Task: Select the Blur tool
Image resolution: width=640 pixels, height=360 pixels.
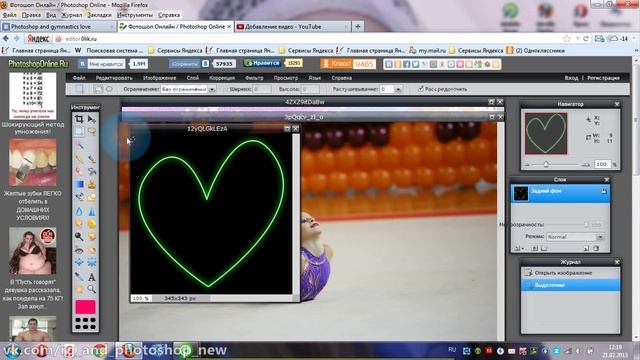Action: [x=79, y=211]
